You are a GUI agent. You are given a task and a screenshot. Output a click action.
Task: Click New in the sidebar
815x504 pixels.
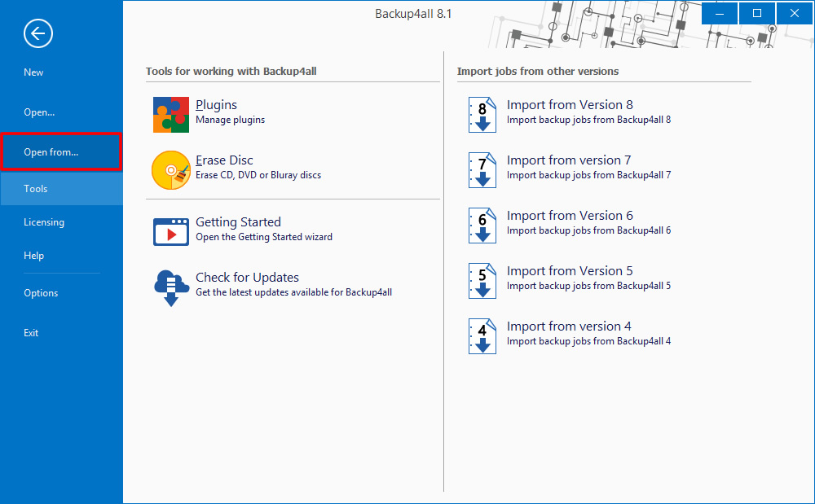33,72
